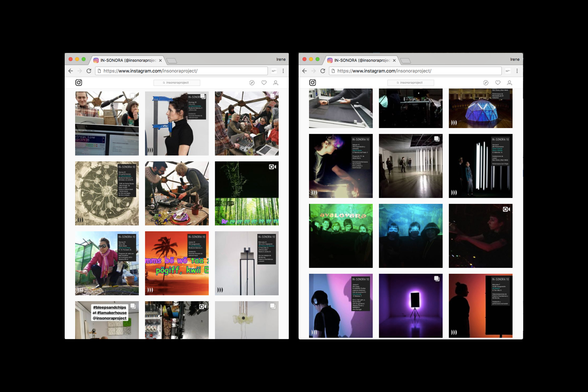Open Chrome menu in left window

tap(283, 71)
